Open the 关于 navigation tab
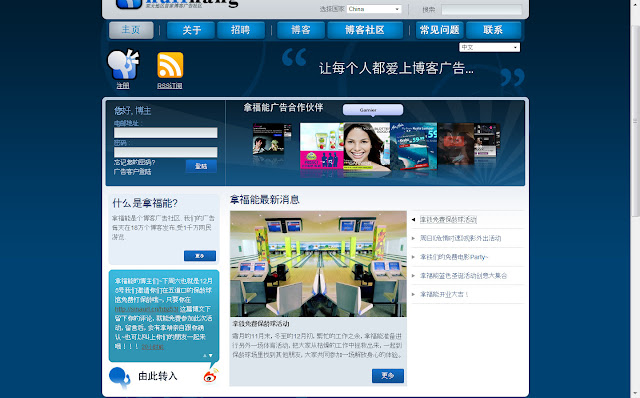Viewport: 640px width, 398px height. tap(191, 30)
